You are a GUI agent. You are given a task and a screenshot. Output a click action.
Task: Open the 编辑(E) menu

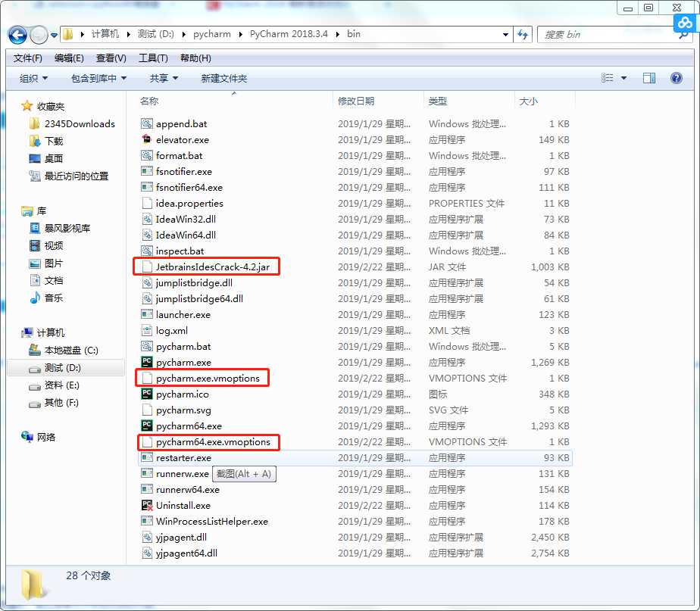69,58
